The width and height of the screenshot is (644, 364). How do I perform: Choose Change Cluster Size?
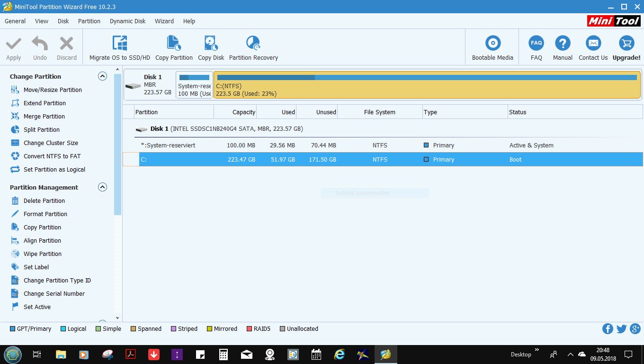click(51, 143)
